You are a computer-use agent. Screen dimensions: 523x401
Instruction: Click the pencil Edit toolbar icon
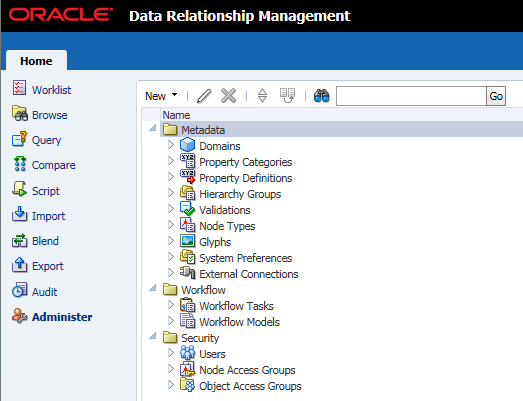204,96
